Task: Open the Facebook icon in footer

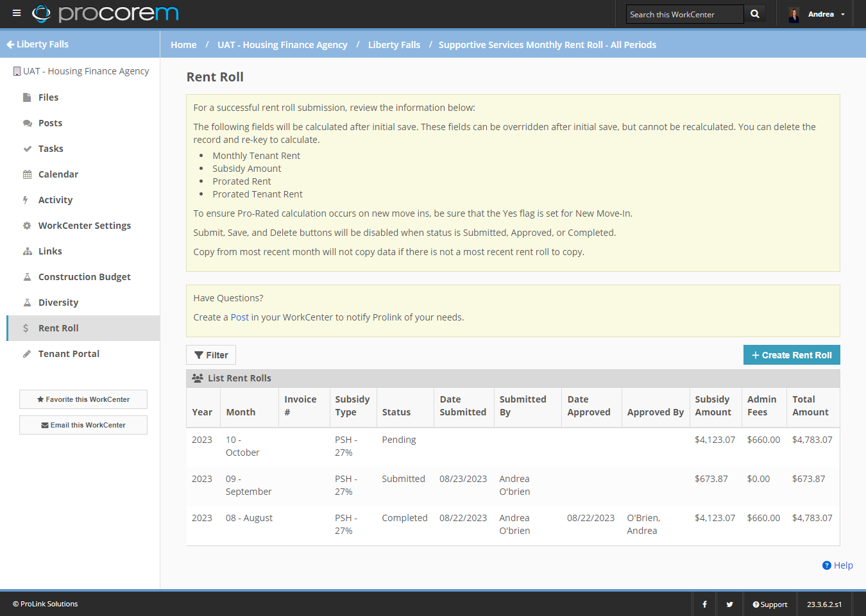Action: 704,604
